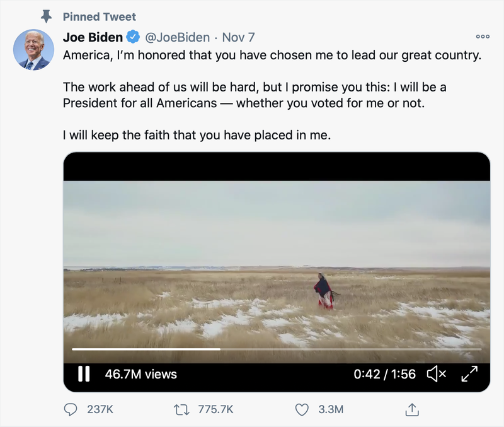Viewport: 504px width, 427px height.
Task: Expand the video to fullscreen
Action: point(469,374)
